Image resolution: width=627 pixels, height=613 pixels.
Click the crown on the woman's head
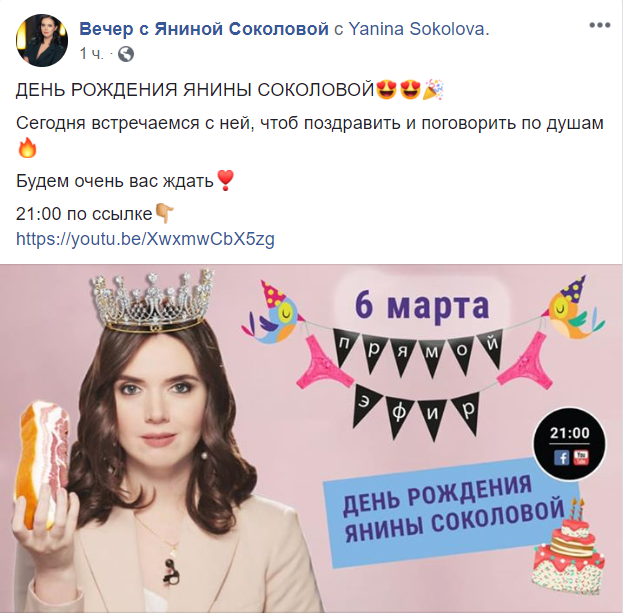tap(152, 301)
